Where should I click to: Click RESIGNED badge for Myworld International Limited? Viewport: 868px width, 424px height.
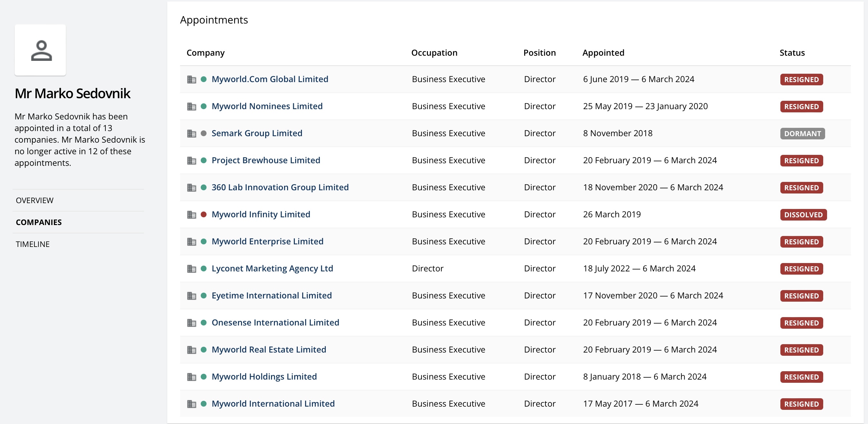(x=802, y=404)
